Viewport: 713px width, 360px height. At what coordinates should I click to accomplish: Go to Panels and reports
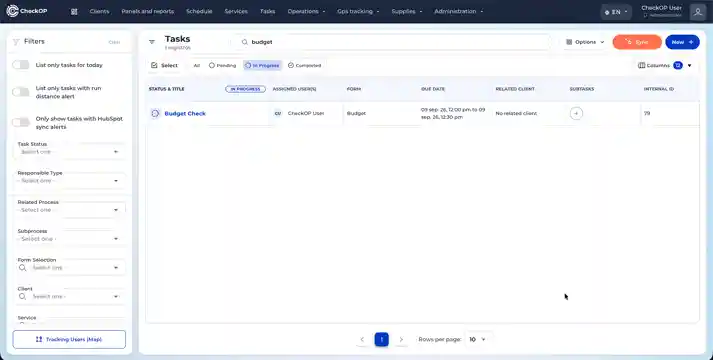147,11
